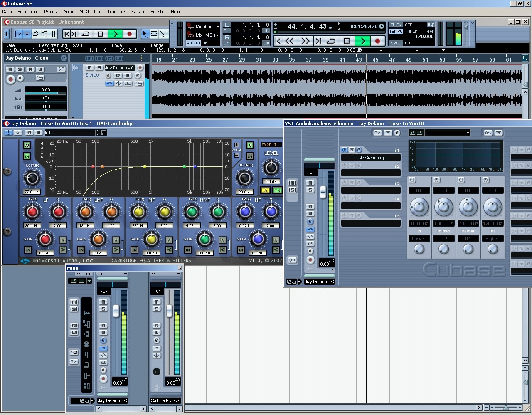Click Jay Delano mixer channel fader handle
The image size is (532, 415).
click(116, 311)
